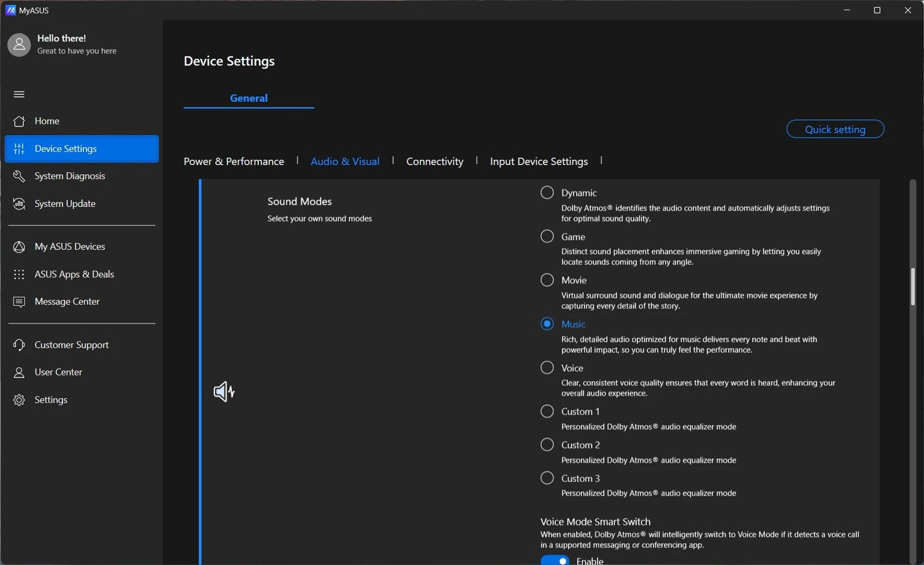The height and width of the screenshot is (565, 924).
Task: Select the Voice sound mode
Action: [547, 368]
